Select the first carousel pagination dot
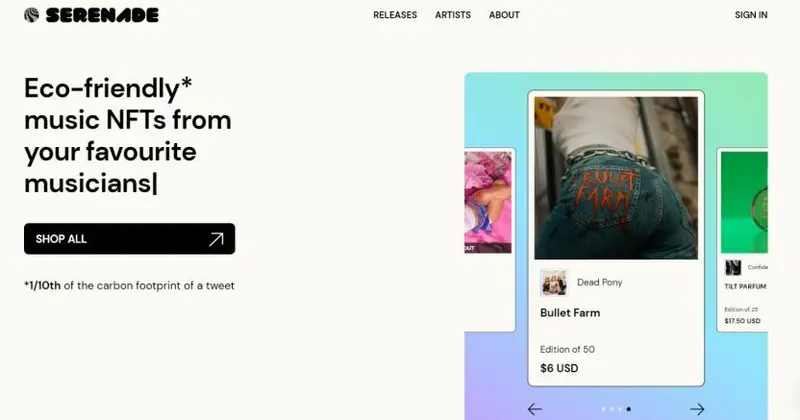Screen dimensions: 800x420 604,409
